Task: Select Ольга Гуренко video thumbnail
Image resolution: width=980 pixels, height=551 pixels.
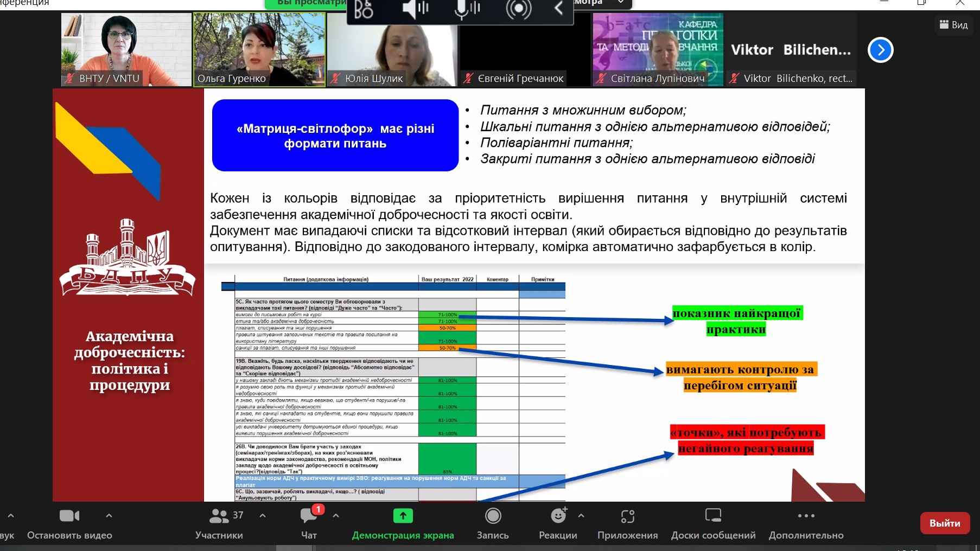Action: pyautogui.click(x=259, y=50)
